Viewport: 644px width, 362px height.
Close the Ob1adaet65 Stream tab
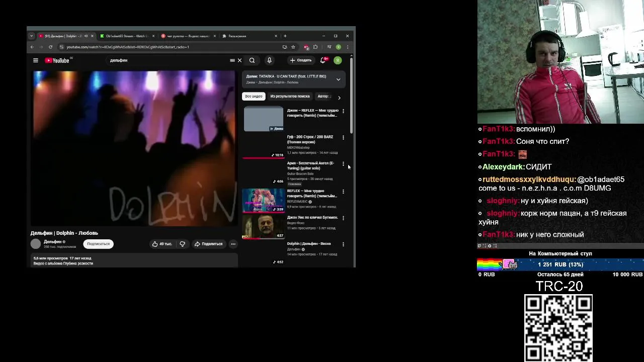(153, 36)
